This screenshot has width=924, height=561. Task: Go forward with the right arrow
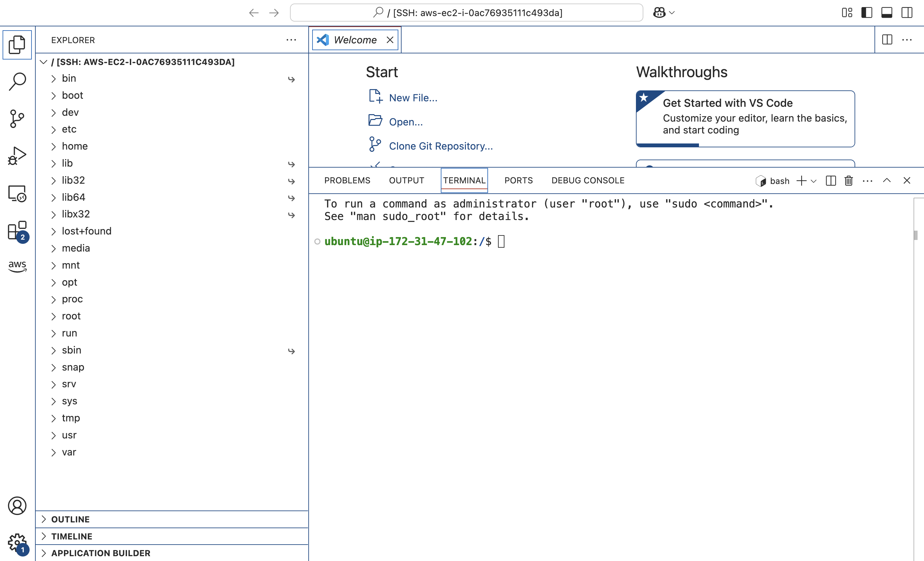[x=274, y=13]
